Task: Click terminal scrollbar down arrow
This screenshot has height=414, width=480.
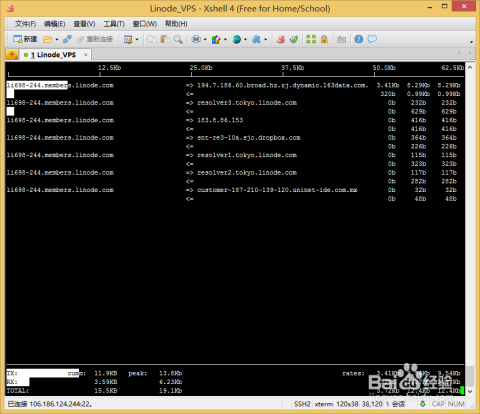Action: 470,391
